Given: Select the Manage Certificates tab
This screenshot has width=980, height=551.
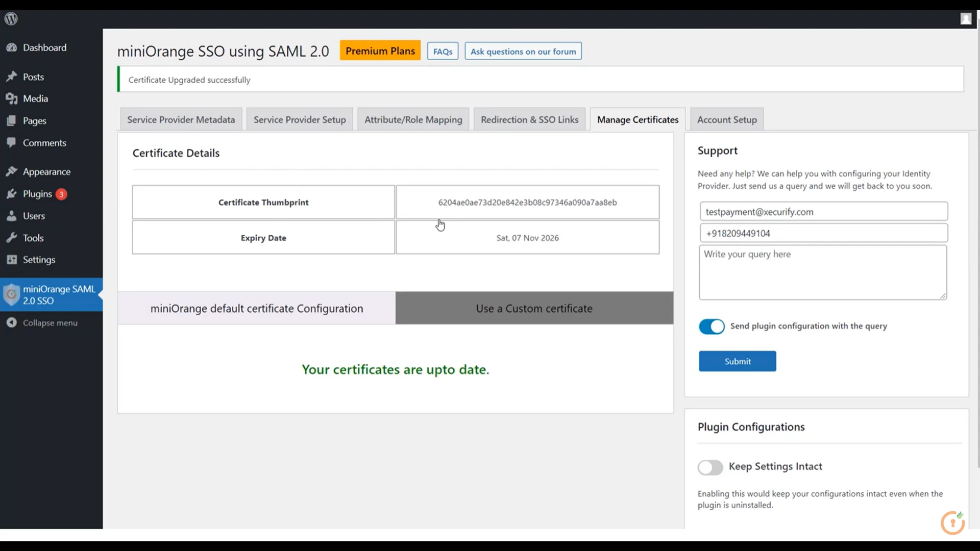Looking at the screenshot, I should [638, 119].
